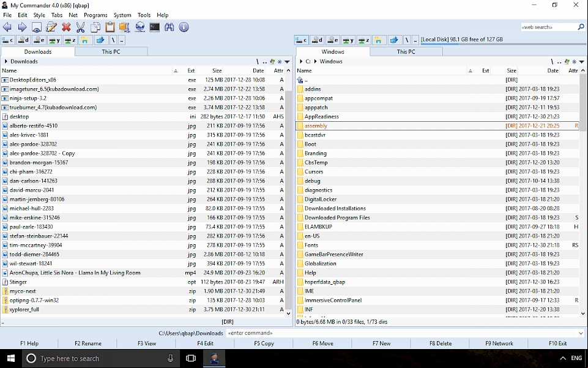Open the network globe toolbar icon
The height and width of the screenshot is (368, 588).
point(140,27)
